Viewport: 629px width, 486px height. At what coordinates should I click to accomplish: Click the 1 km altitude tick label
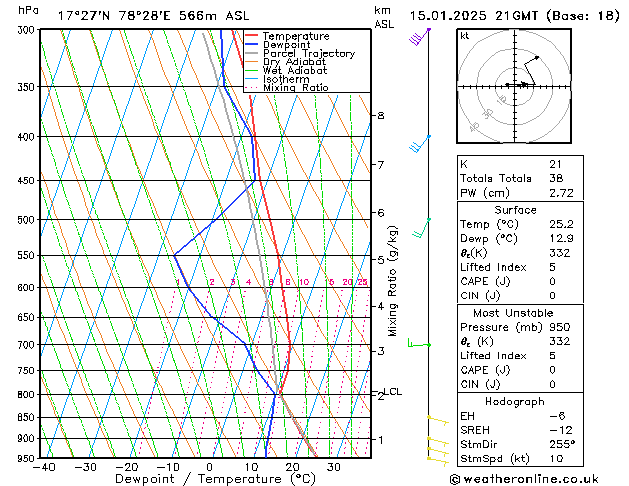381,439
